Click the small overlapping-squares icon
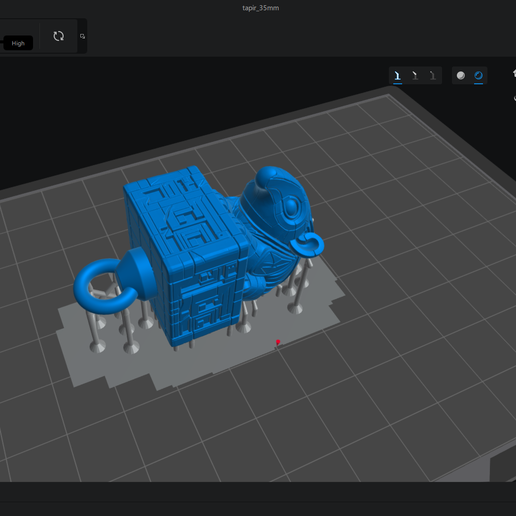Viewport: 516px width, 516px height. [x=82, y=36]
